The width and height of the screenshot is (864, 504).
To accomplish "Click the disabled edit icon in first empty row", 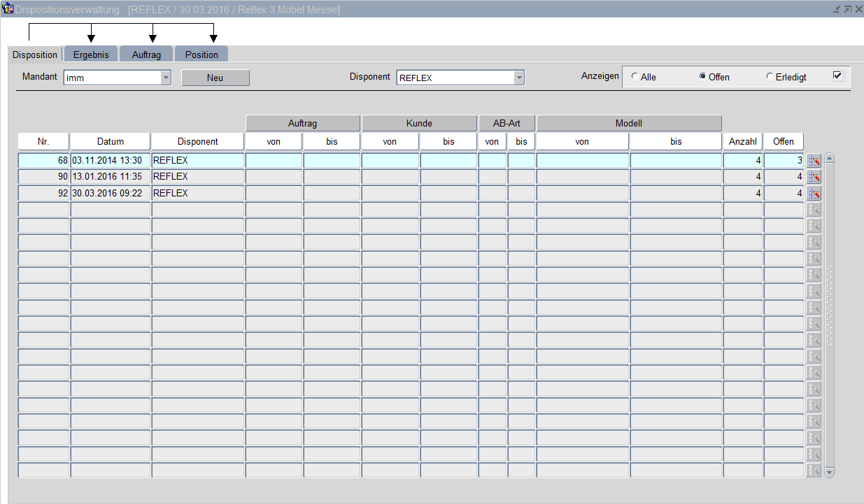I will pos(814,210).
